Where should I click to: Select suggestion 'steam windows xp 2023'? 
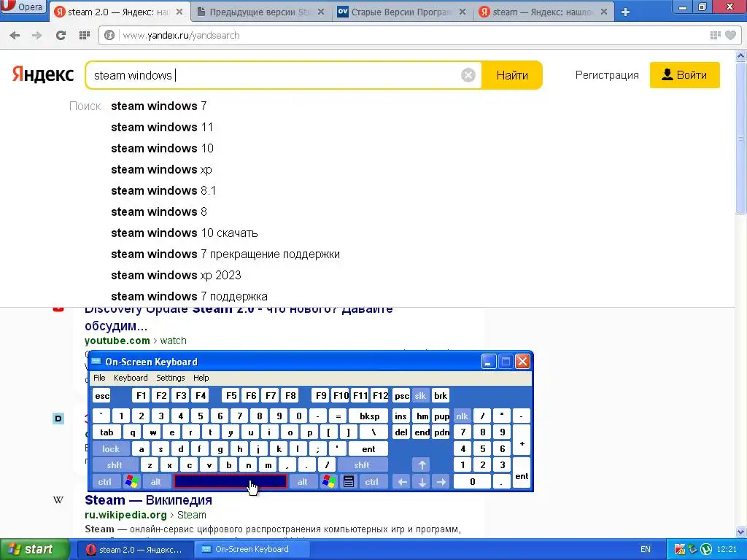click(x=176, y=275)
